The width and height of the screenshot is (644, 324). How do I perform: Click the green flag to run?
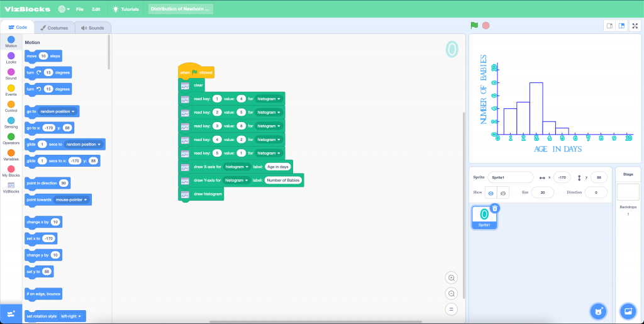474,26
